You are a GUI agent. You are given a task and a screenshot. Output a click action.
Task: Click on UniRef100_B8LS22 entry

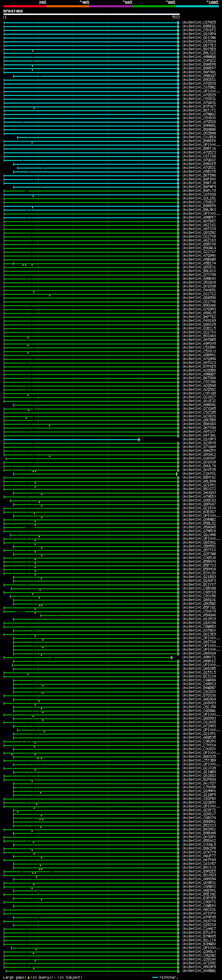coord(199,53)
